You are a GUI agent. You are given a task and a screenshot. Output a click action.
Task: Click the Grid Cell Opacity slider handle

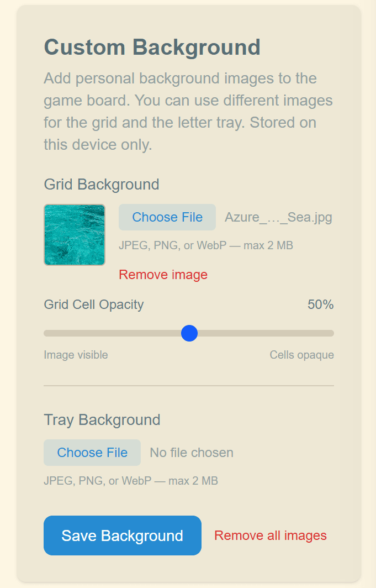point(189,333)
